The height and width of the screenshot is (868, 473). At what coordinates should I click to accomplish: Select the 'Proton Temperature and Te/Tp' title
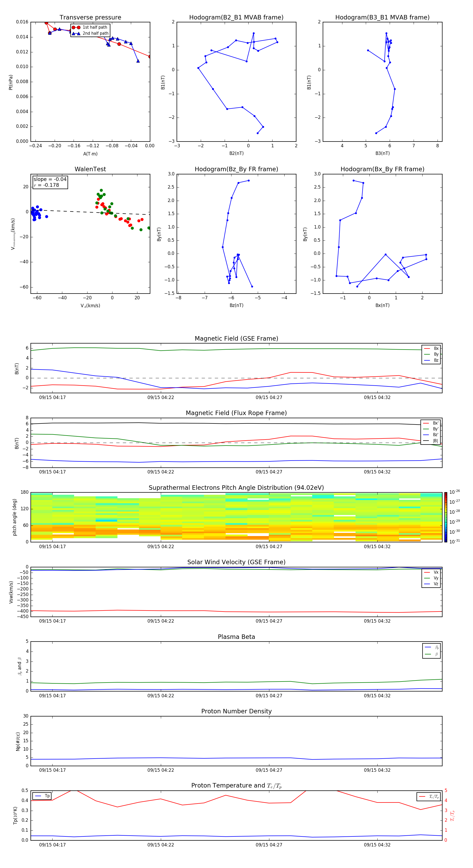[x=236, y=786]
